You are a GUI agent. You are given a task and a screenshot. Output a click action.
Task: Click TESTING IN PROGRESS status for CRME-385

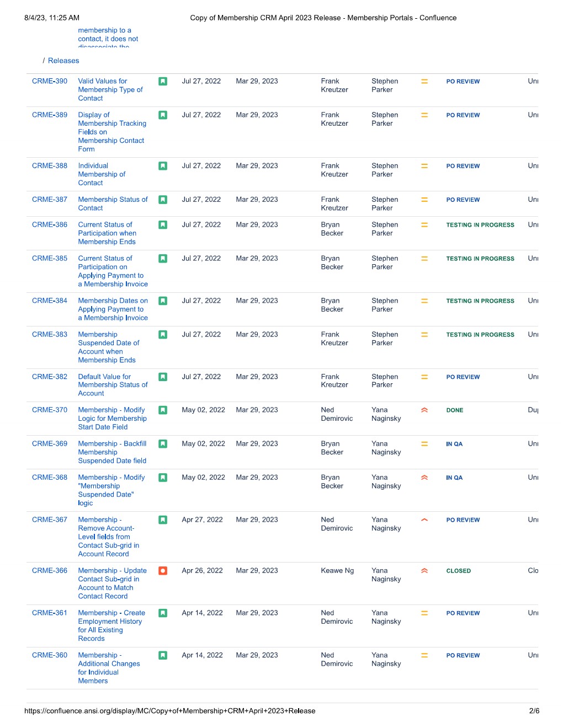(x=480, y=259)
